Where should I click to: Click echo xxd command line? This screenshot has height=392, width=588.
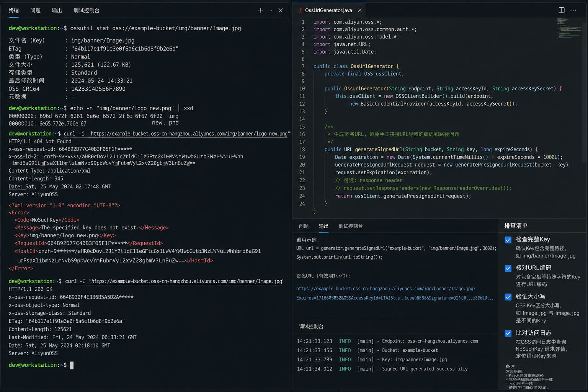click(x=101, y=108)
